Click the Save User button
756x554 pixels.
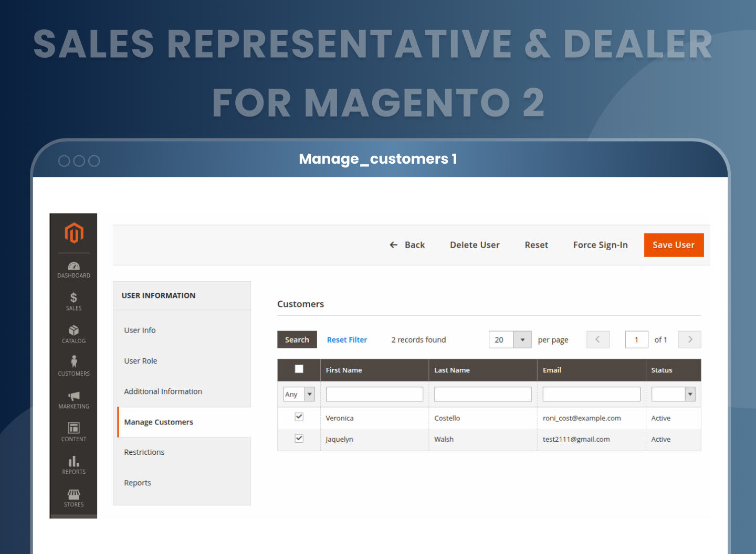674,245
